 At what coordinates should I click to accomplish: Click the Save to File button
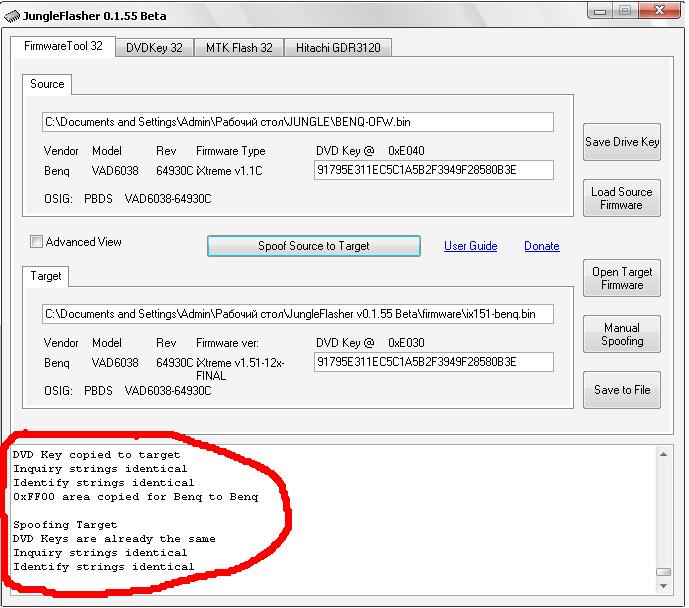[x=622, y=390]
